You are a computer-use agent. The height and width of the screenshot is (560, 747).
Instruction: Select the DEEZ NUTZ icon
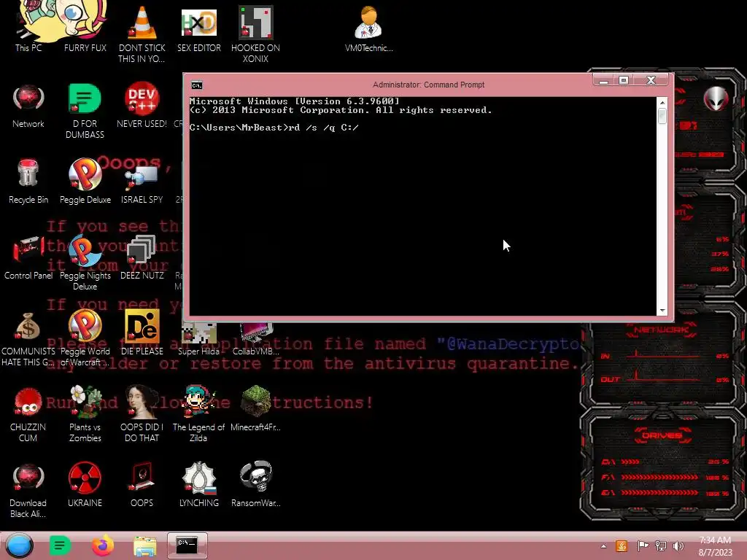pyautogui.click(x=142, y=257)
